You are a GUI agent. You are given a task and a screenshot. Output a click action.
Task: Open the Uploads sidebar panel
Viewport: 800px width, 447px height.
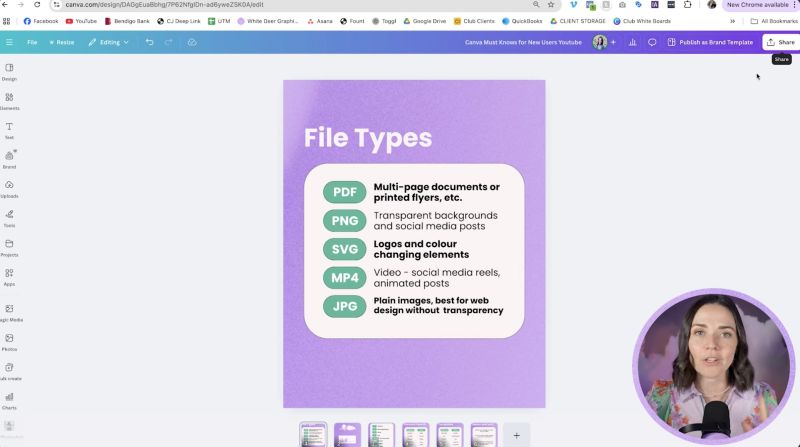pyautogui.click(x=9, y=189)
